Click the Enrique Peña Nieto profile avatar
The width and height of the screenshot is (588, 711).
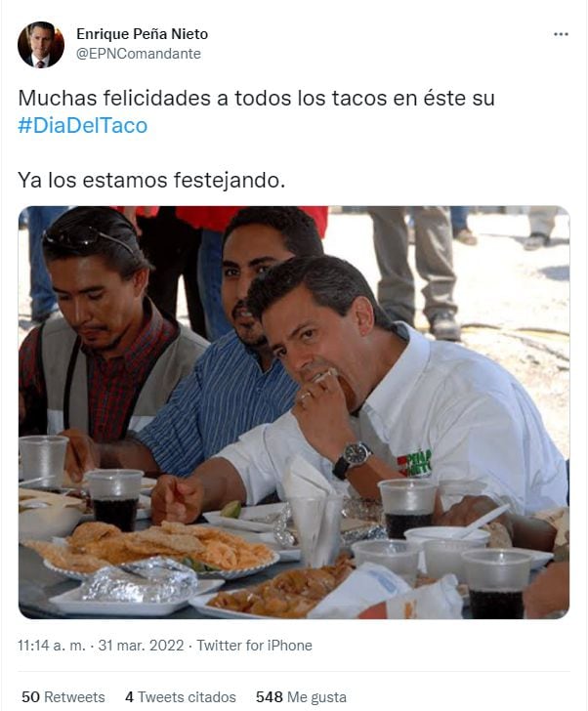(x=41, y=45)
